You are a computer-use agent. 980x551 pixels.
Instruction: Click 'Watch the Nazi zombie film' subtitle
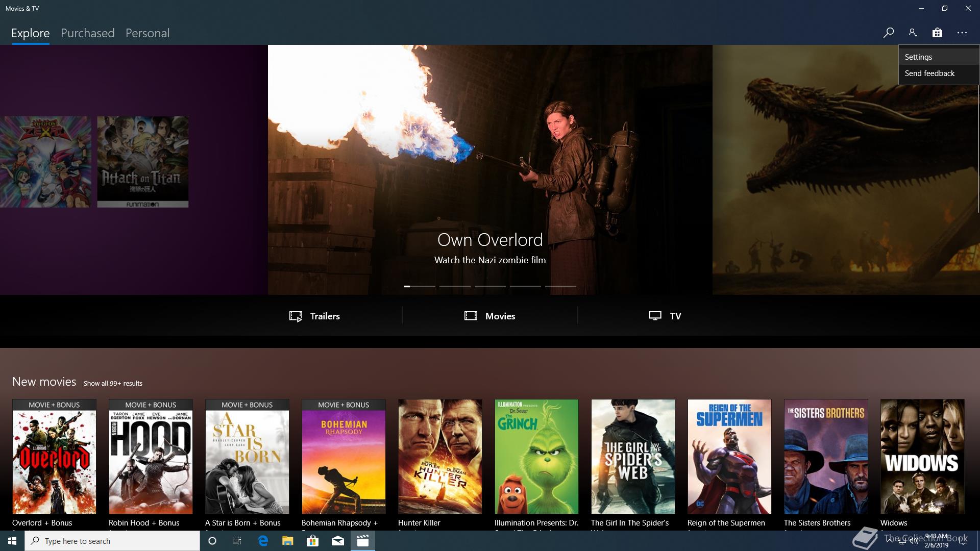[x=490, y=260]
